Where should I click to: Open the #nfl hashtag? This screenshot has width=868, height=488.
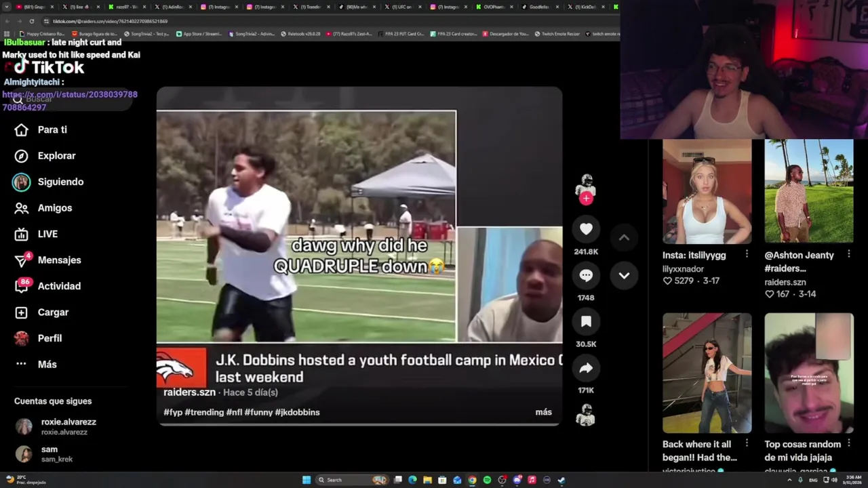coord(234,412)
